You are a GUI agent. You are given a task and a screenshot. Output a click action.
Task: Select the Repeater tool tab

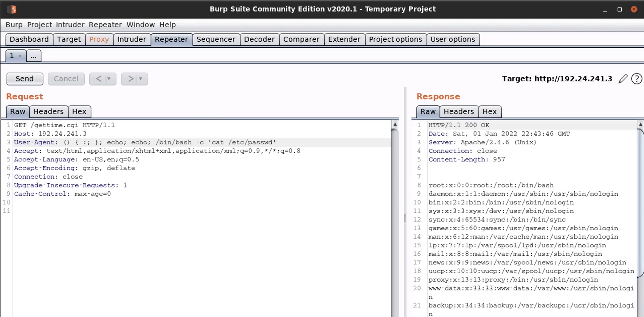171,39
